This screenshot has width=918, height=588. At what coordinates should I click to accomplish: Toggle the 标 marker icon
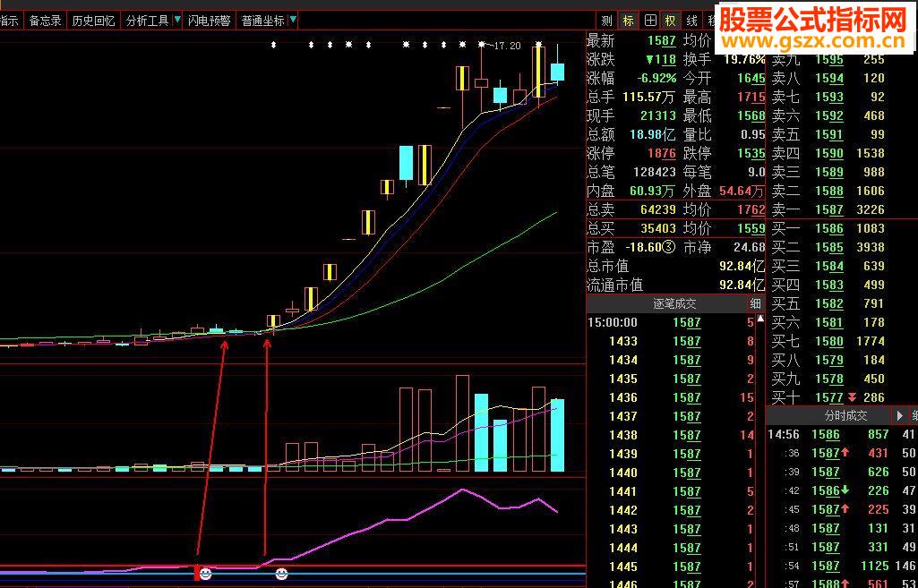coord(628,21)
